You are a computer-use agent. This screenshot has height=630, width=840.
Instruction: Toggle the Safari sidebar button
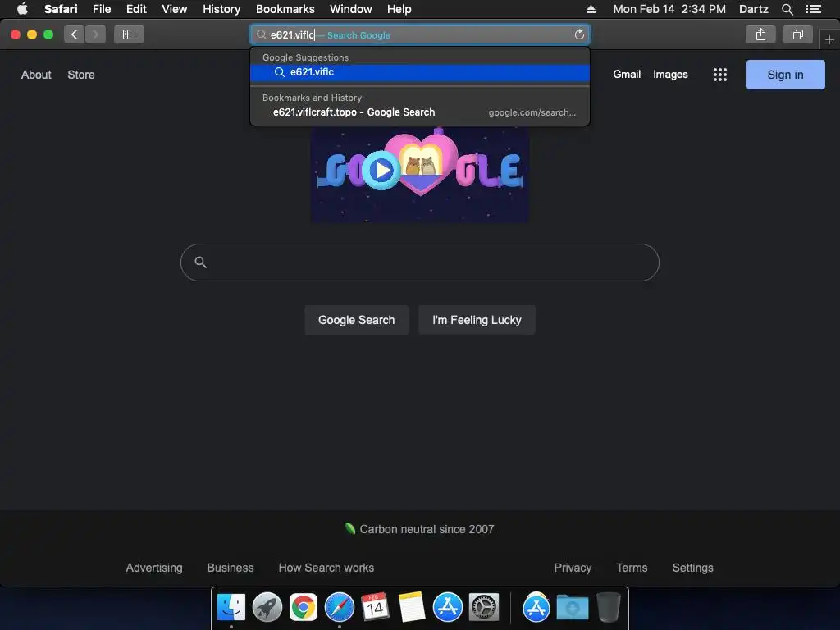point(129,34)
